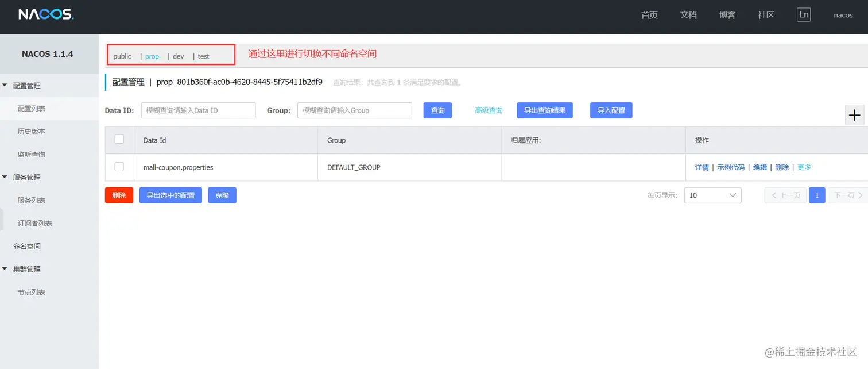Go to previous page 上一页
The height and width of the screenshot is (369, 868).
click(785, 195)
